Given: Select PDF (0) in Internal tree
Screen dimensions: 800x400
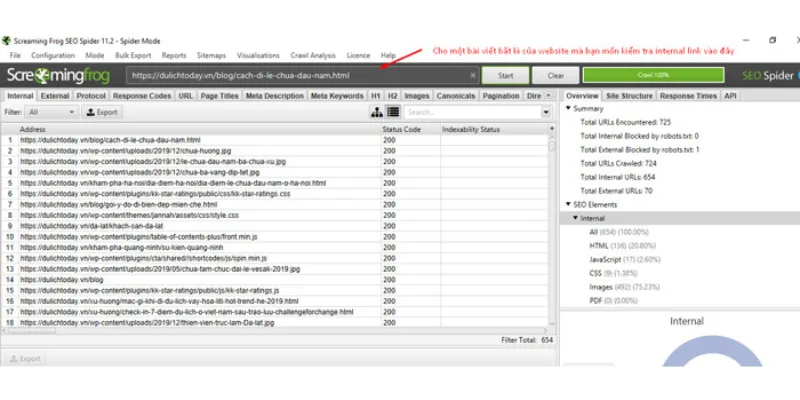Looking at the screenshot, I should coord(615,301).
